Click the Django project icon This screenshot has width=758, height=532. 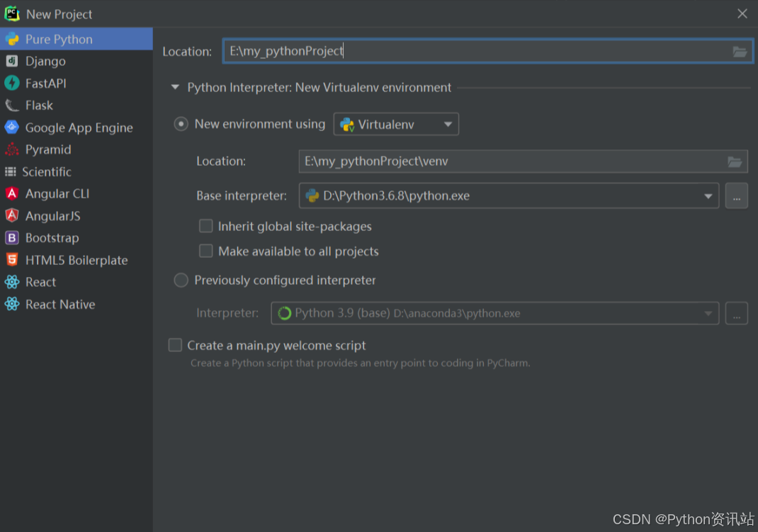(x=12, y=61)
